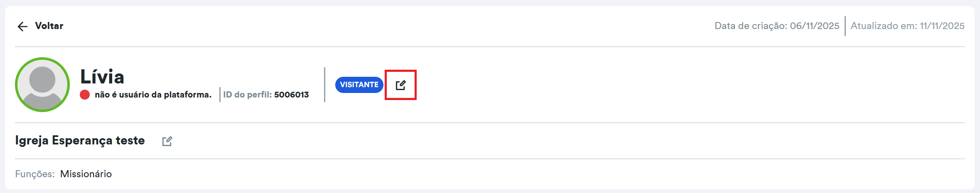Click the red platform status dot
Viewport: 980px width, 193px height.
coord(85,95)
